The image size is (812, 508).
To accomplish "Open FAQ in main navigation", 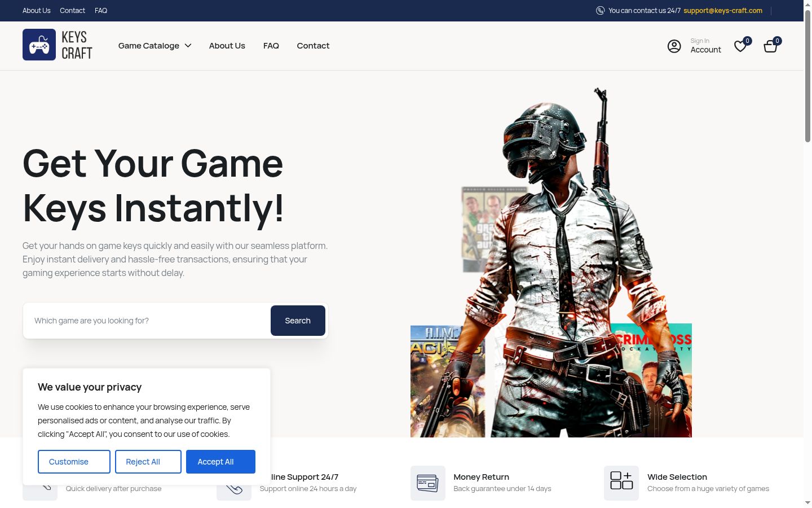I will click(271, 46).
